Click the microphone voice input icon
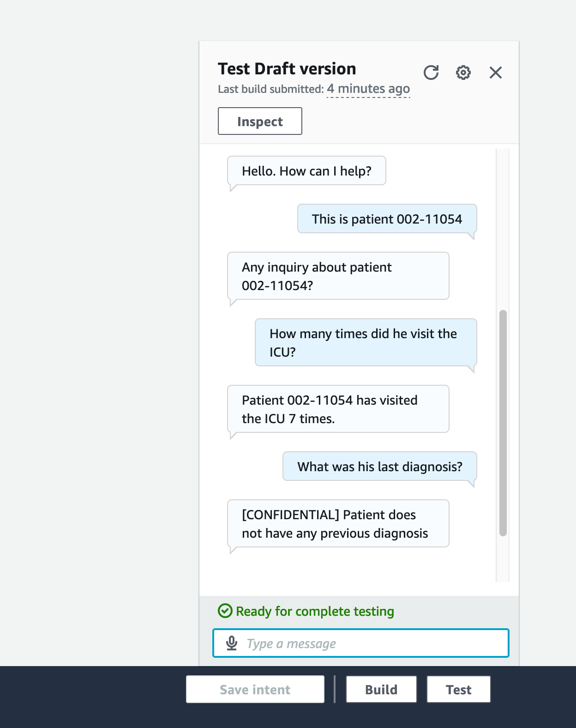This screenshot has height=728, width=576. [232, 643]
